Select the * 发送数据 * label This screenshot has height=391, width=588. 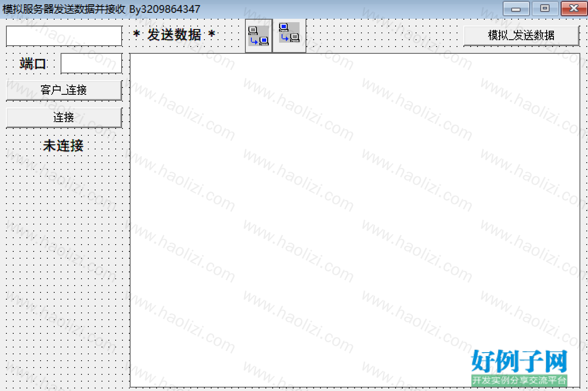tap(174, 35)
